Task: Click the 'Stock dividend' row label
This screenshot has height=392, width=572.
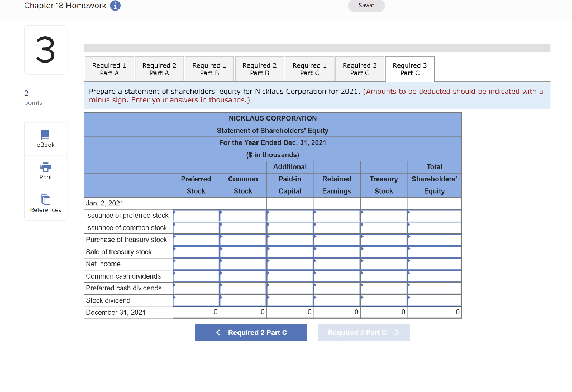Action: click(x=108, y=300)
